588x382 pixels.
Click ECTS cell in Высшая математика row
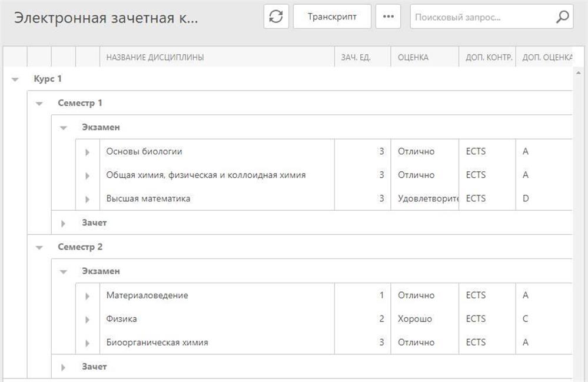[476, 199]
